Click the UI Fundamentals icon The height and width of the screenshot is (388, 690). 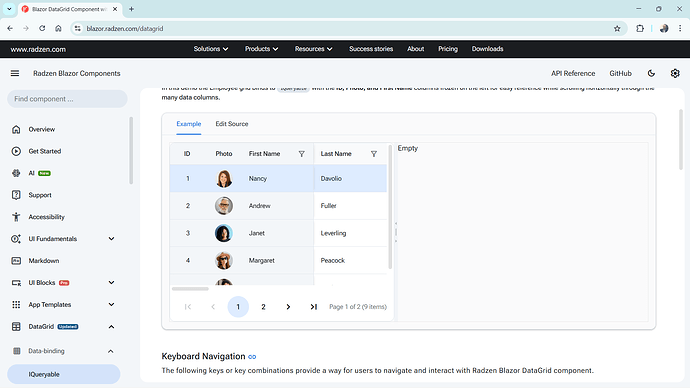click(16, 239)
